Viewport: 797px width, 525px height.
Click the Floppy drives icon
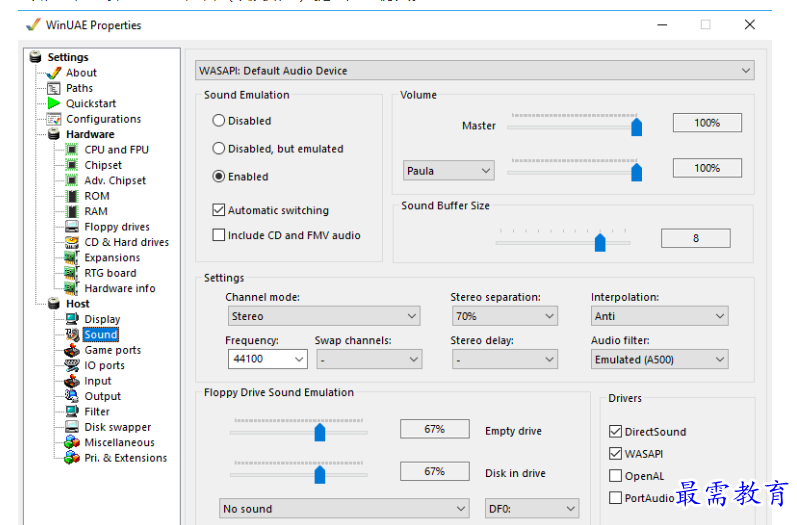[x=72, y=227]
